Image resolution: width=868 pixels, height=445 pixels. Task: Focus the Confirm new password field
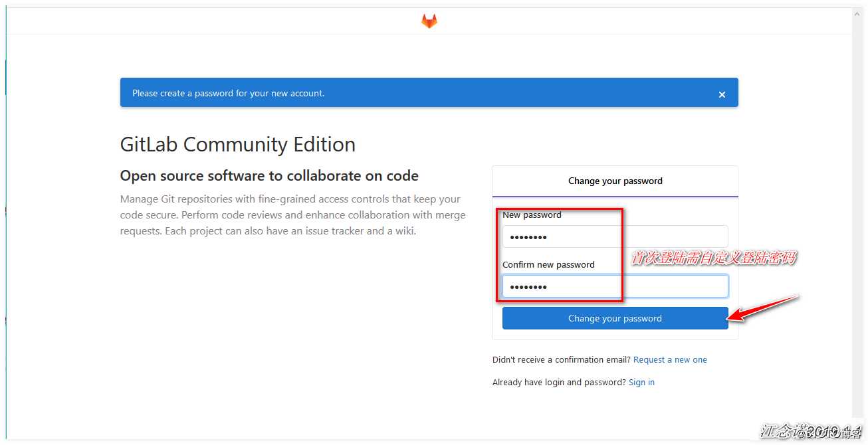click(615, 286)
